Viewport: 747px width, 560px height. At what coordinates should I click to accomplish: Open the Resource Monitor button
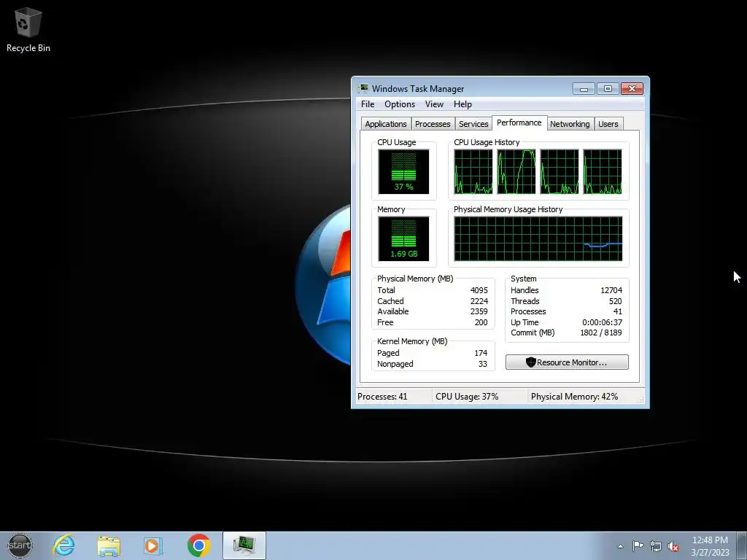567,362
